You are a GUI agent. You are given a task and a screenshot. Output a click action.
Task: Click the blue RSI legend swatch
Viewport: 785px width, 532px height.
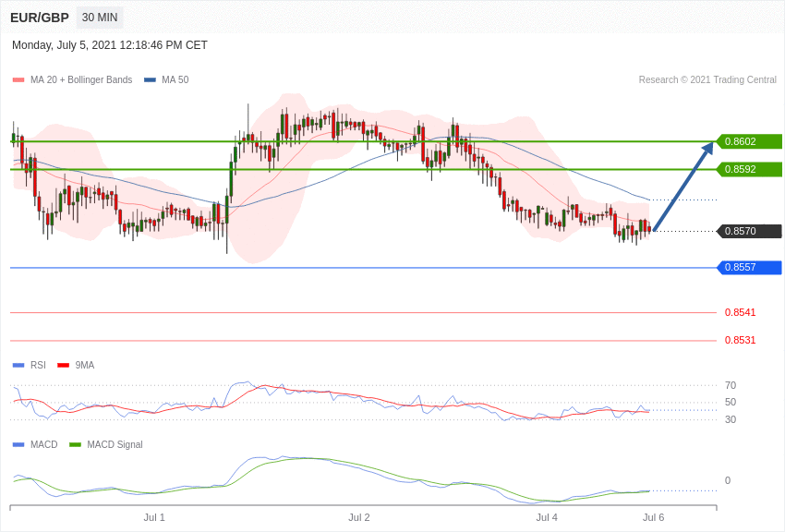(x=18, y=366)
